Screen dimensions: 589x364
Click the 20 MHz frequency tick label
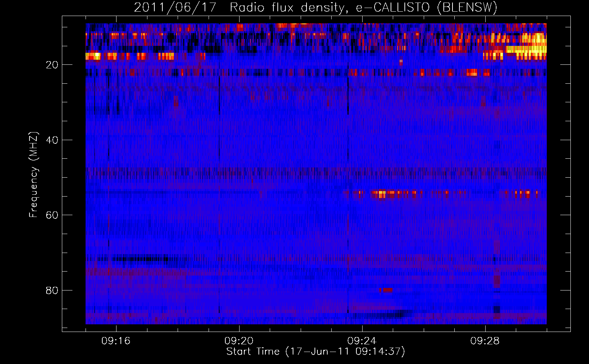coord(52,65)
